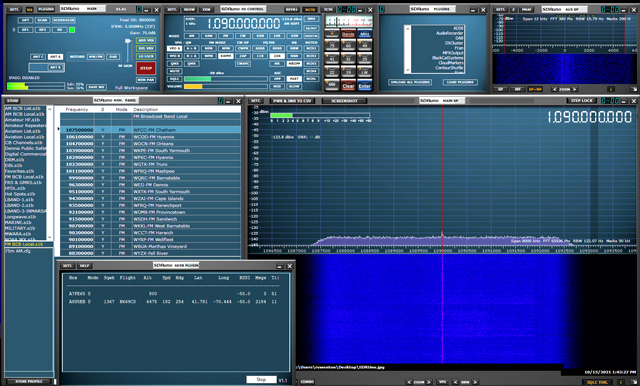
Task: Select the AudioRecorder entry in the plugin list
Action: click(x=449, y=33)
